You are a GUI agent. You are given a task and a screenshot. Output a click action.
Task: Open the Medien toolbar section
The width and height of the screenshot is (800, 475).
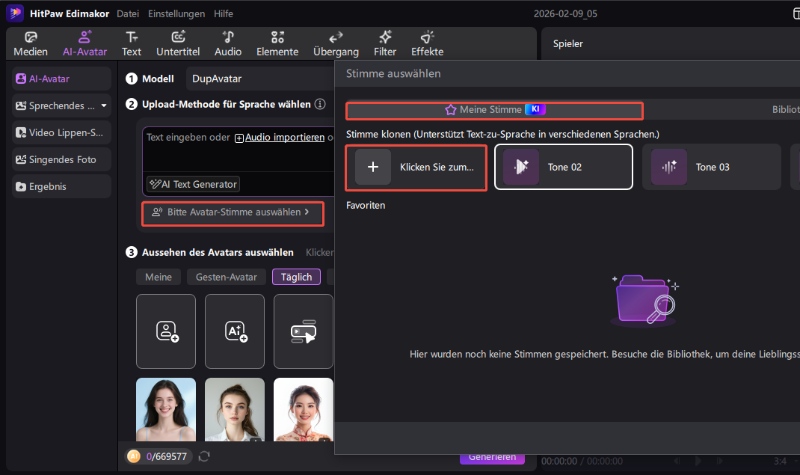[31, 44]
